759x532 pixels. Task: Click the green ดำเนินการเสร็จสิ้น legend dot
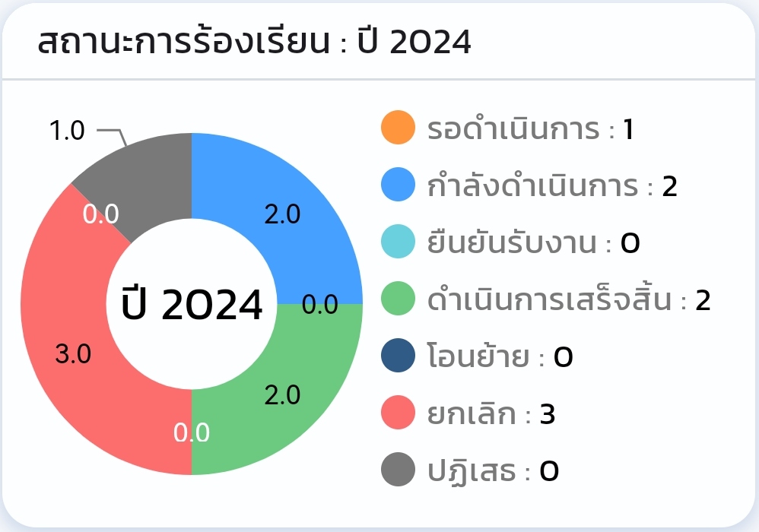[x=398, y=299]
